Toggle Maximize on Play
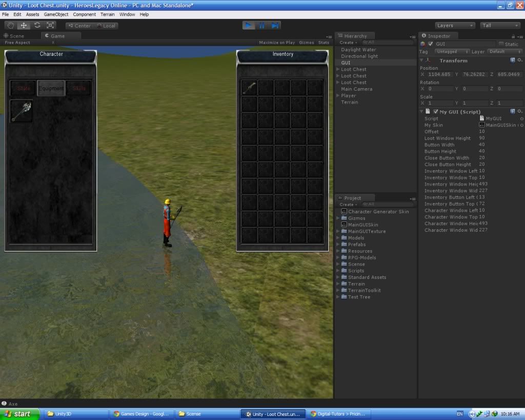The width and height of the screenshot is (525, 420). coord(277,43)
